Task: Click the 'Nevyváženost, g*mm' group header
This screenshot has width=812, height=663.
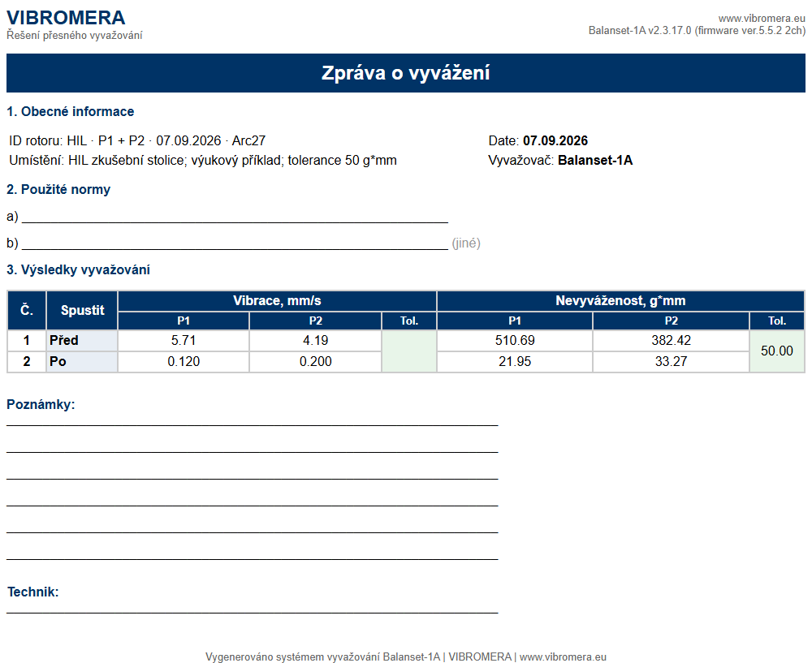Action: click(x=620, y=301)
